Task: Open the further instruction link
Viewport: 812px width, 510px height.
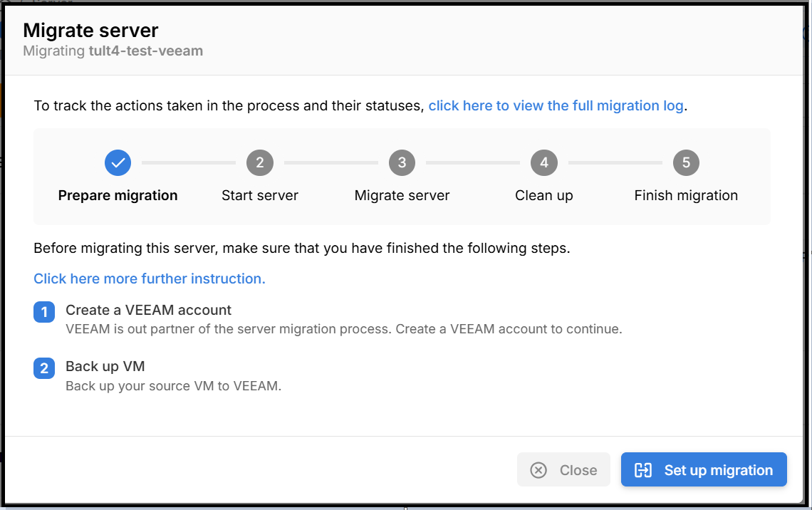Action: coord(150,279)
